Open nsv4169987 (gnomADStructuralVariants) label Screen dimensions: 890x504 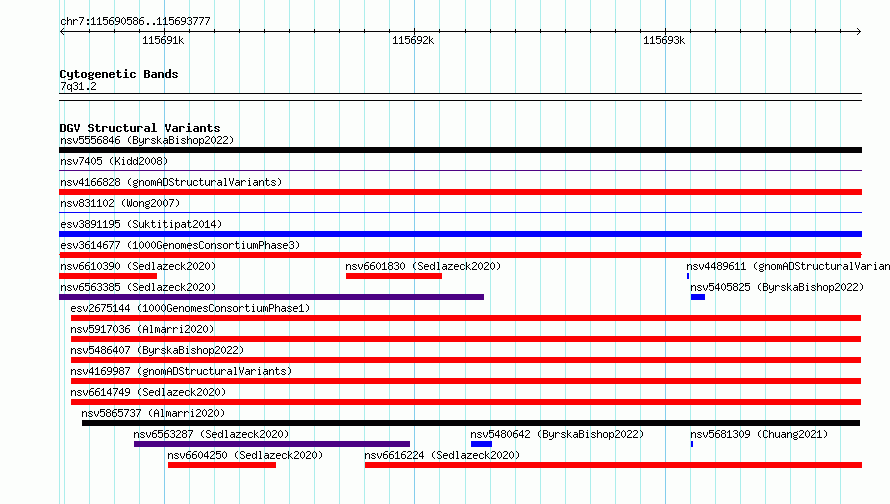tap(181, 371)
